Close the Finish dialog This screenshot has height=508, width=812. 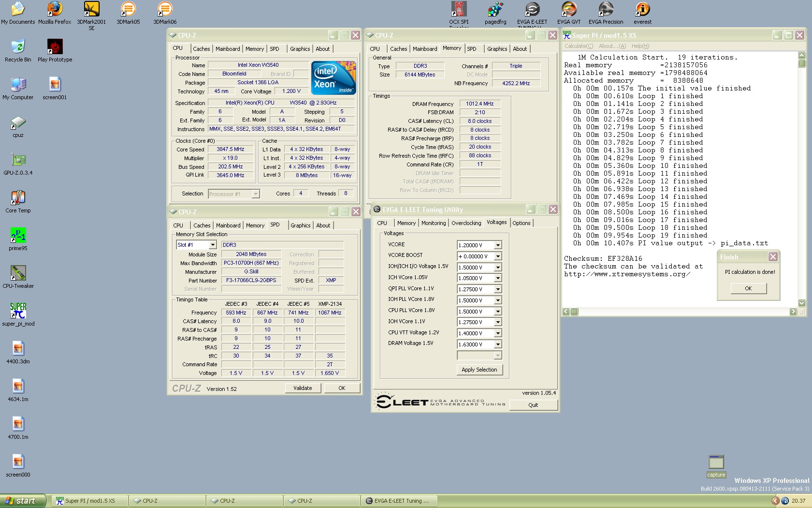pyautogui.click(x=773, y=257)
